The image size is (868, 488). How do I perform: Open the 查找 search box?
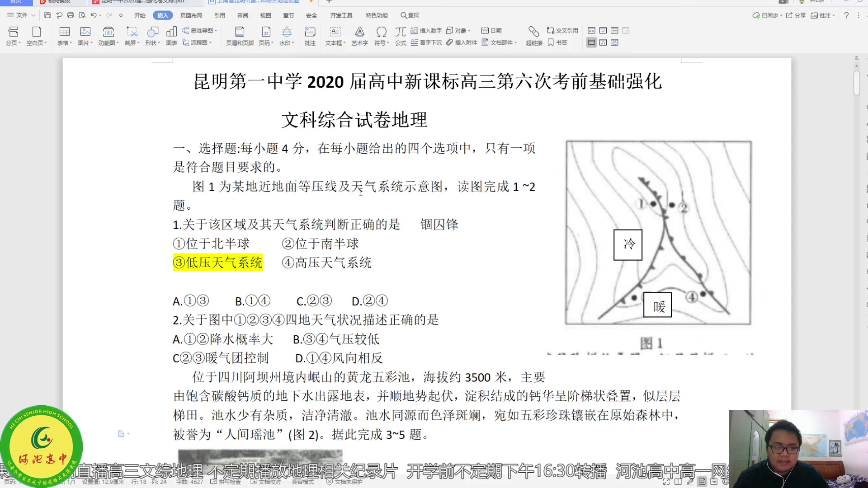(x=410, y=15)
